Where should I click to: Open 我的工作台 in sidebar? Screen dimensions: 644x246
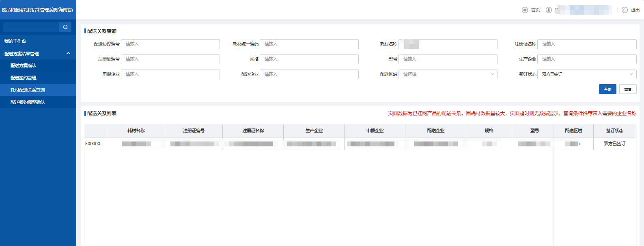pos(15,41)
